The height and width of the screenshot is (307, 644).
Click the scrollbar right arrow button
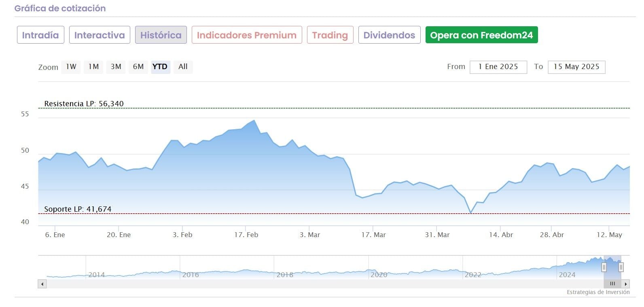626,284
